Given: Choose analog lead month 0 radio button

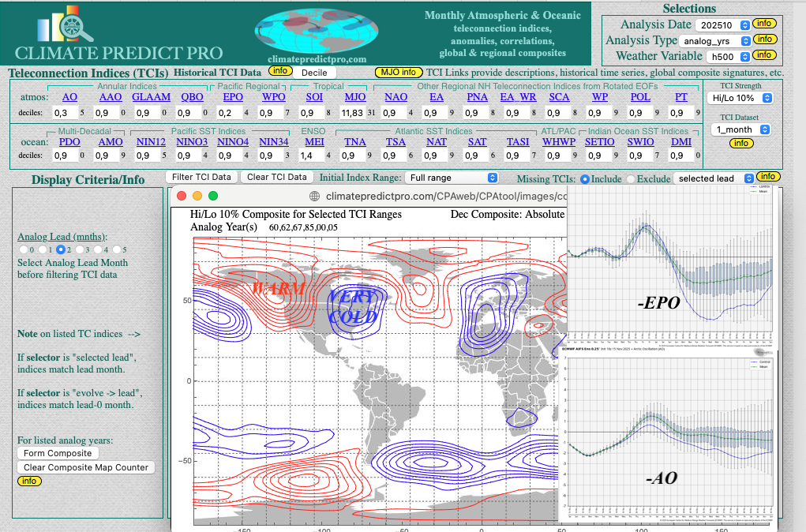Looking at the screenshot, I should click(x=22, y=249).
